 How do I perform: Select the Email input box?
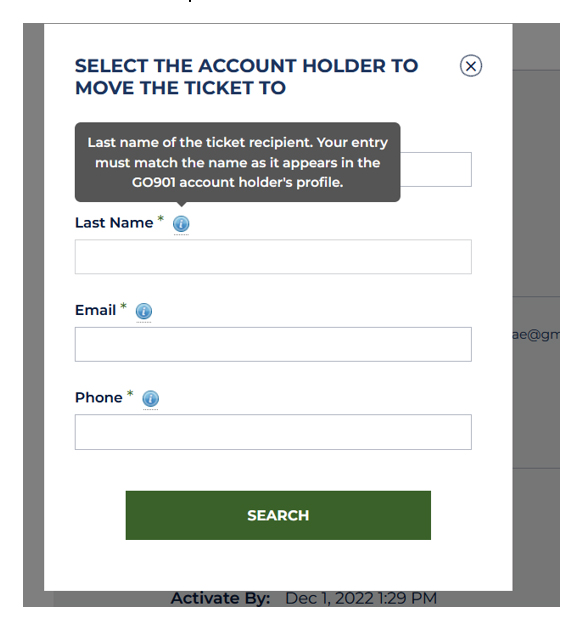click(x=273, y=344)
